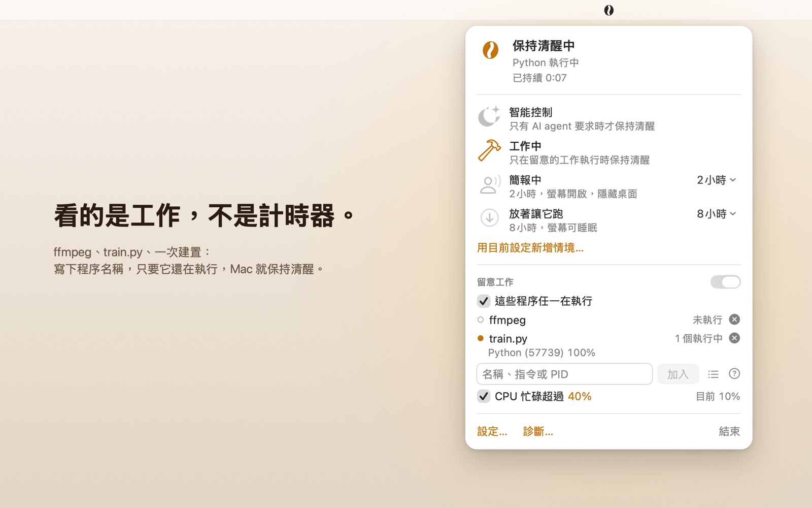Toggle the 留意工作 switch
Image resolution: width=812 pixels, height=508 pixels.
[725, 282]
